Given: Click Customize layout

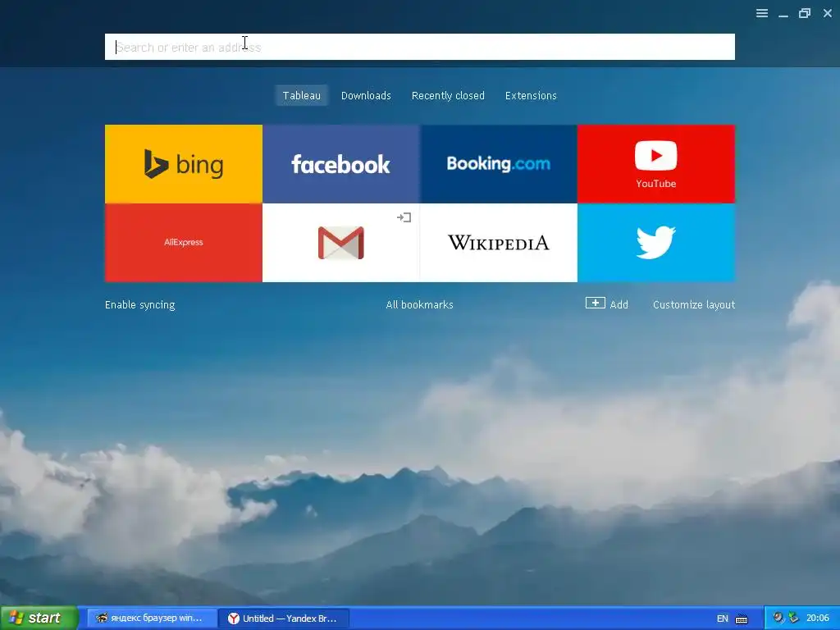Looking at the screenshot, I should coord(694,304).
